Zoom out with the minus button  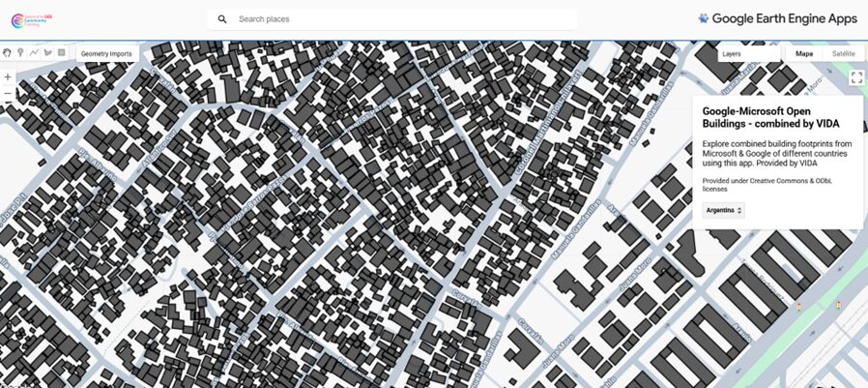(x=8, y=94)
